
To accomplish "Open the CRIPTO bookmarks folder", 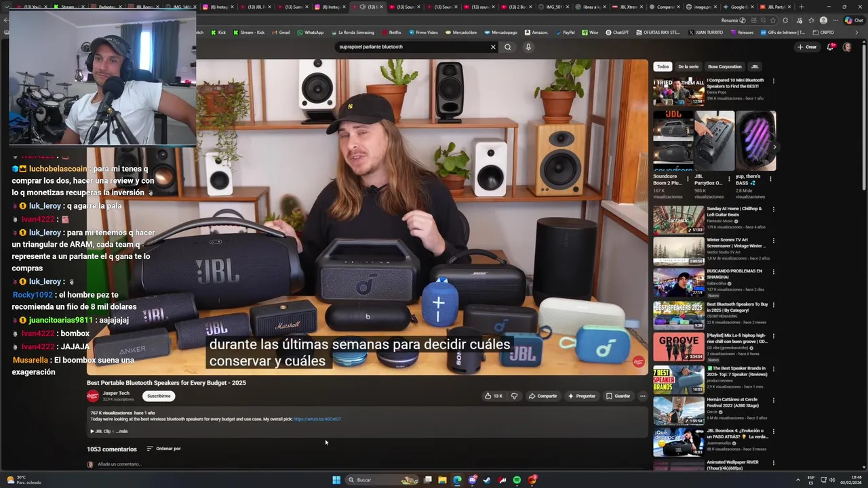I will [x=823, y=33].
